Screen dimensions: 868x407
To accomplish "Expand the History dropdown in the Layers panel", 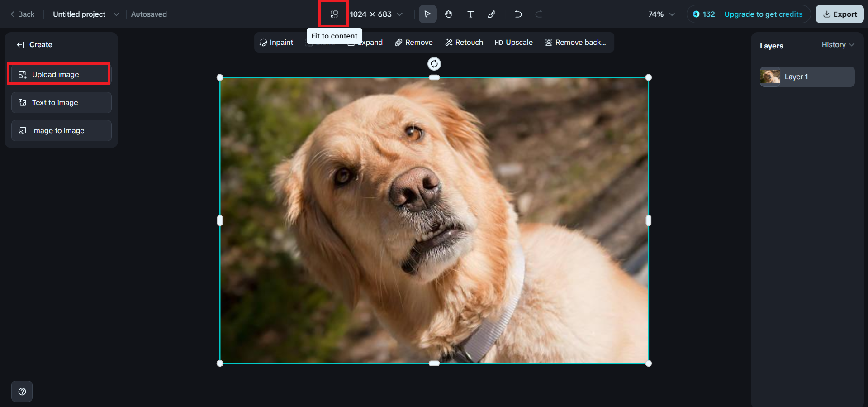I will click(x=838, y=45).
